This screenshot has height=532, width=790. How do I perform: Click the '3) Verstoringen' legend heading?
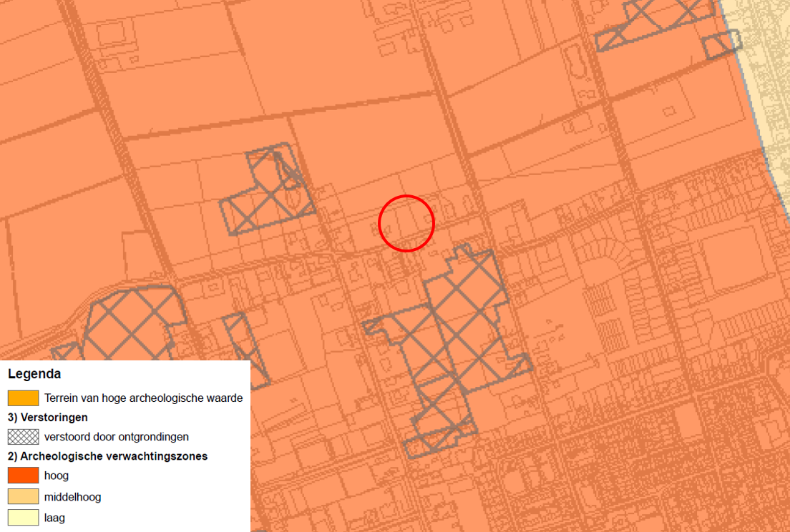point(47,417)
